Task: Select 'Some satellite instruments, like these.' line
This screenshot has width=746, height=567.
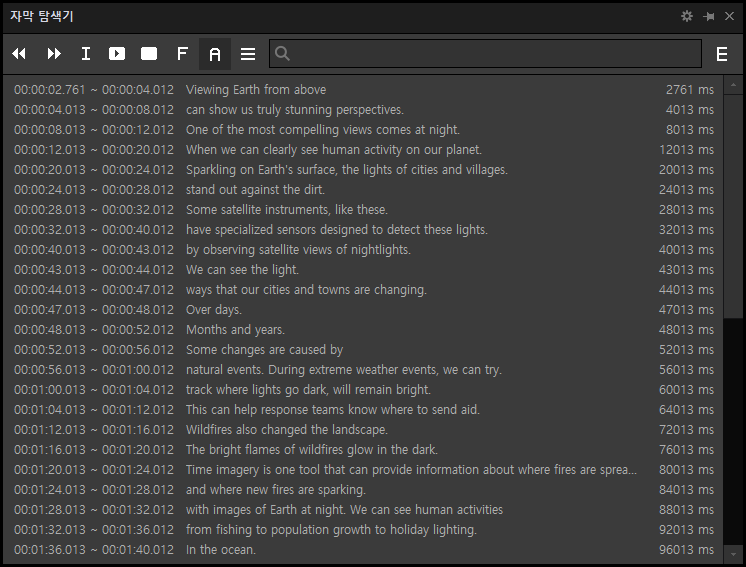Action: 287,210
